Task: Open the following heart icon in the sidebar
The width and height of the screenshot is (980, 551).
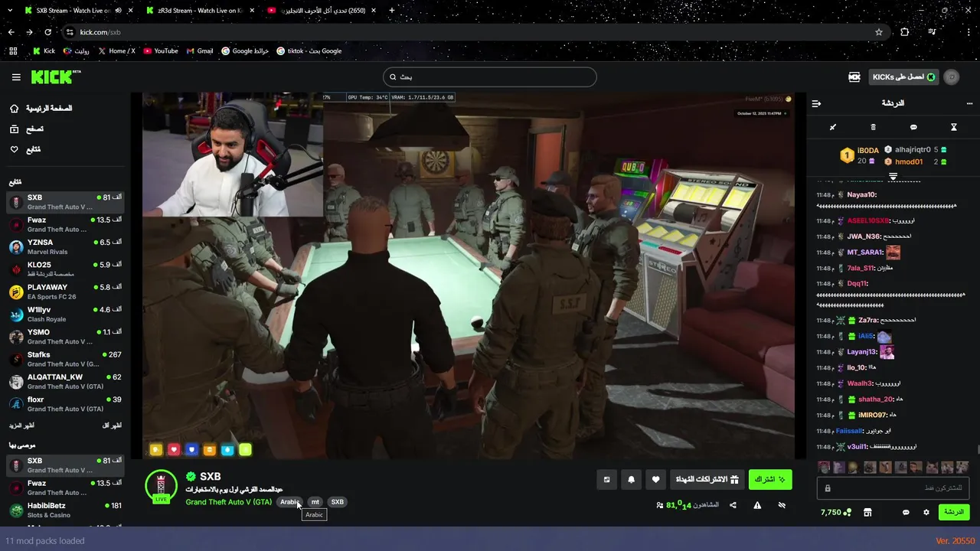Action: tap(15, 149)
